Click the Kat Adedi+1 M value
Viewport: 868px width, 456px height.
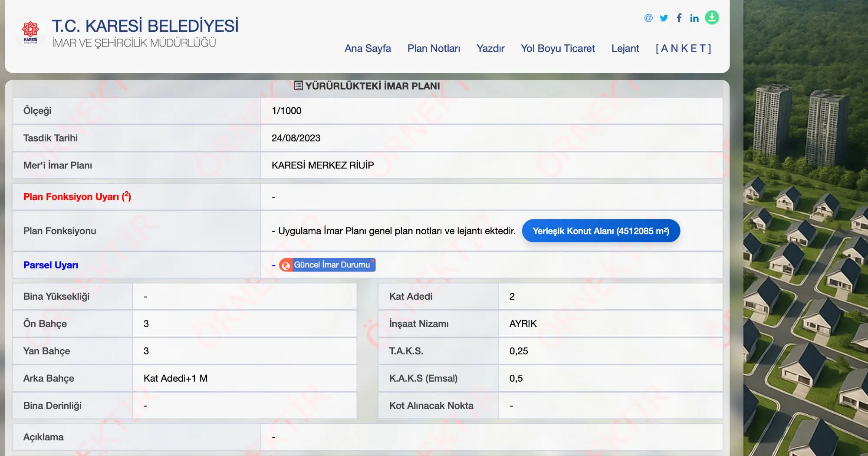click(x=175, y=378)
